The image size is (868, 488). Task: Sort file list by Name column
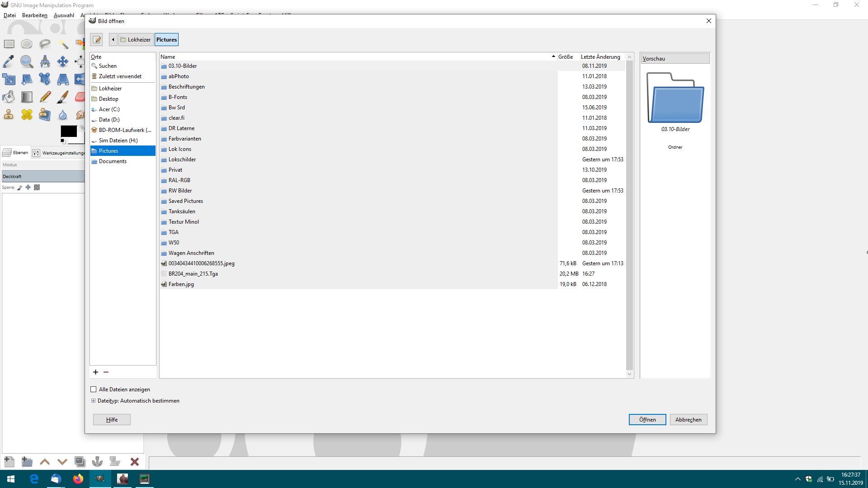357,56
